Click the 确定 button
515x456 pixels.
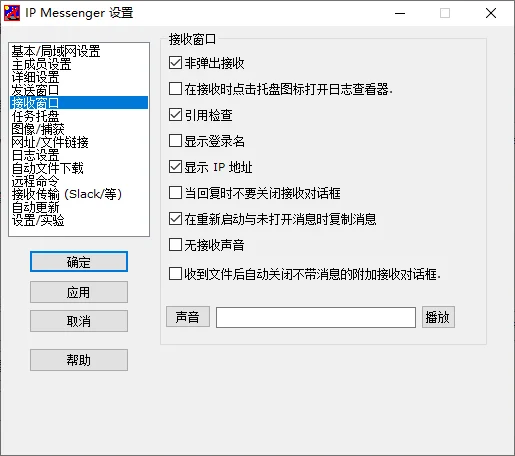click(x=79, y=262)
